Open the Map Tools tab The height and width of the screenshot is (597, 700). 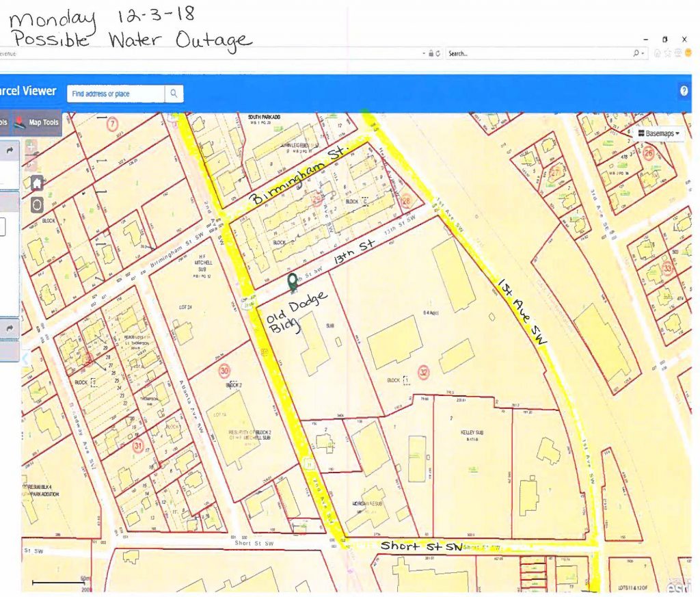click(37, 122)
